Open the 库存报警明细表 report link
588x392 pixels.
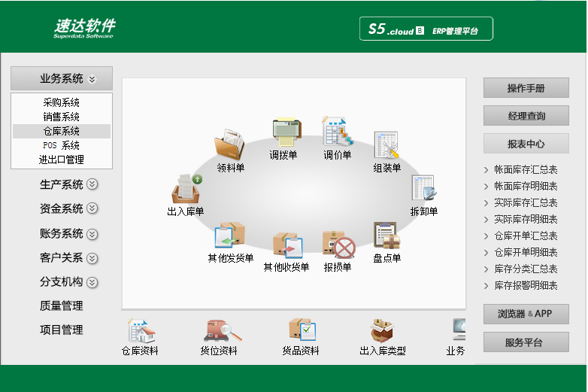(526, 285)
